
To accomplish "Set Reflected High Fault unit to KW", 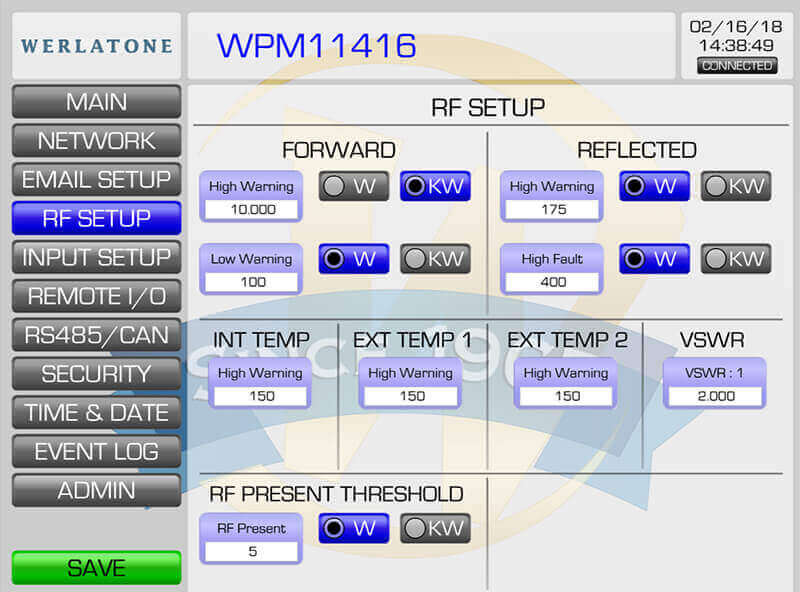I will 736,259.
